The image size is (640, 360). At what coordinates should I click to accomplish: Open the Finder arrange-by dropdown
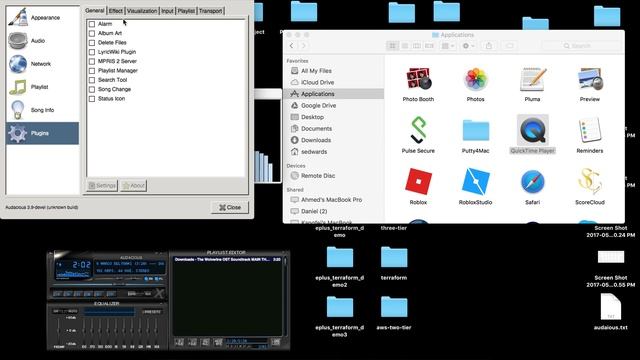click(x=448, y=46)
